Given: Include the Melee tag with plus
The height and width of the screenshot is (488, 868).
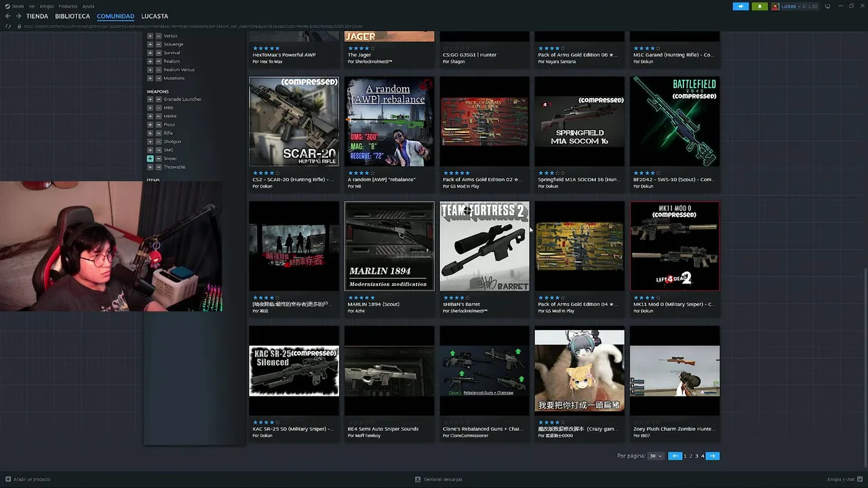Looking at the screenshot, I should [150, 116].
